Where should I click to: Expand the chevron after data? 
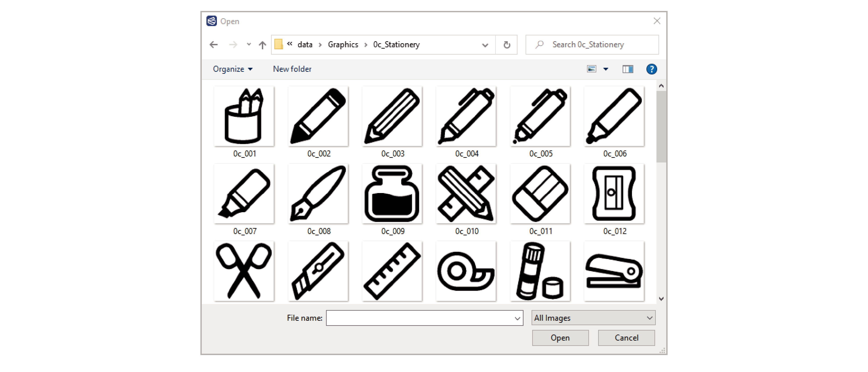point(320,45)
